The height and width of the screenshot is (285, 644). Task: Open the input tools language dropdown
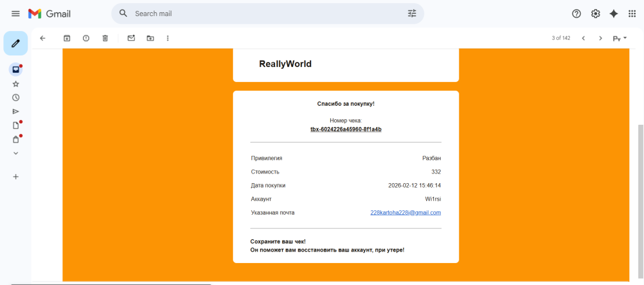(620, 38)
